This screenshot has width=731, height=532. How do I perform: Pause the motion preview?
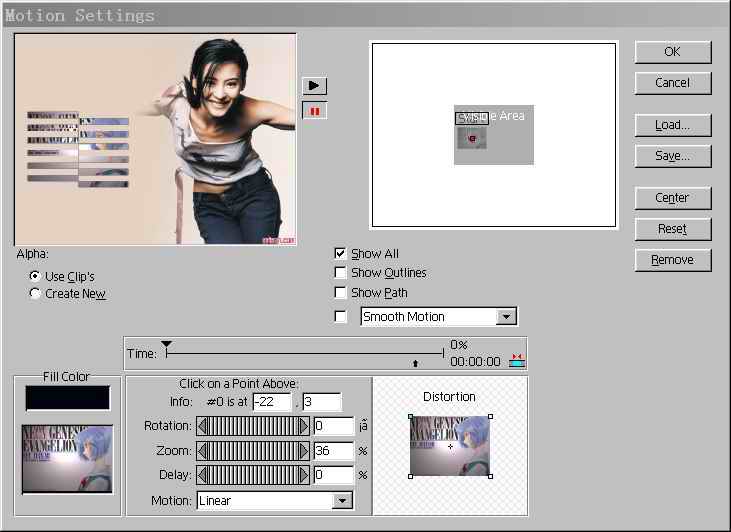[x=315, y=110]
